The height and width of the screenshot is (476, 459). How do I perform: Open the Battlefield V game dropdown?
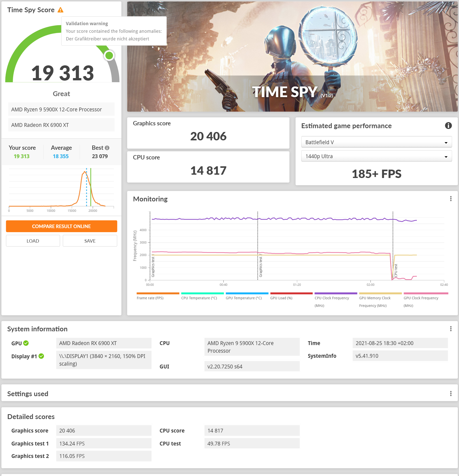tap(376, 142)
